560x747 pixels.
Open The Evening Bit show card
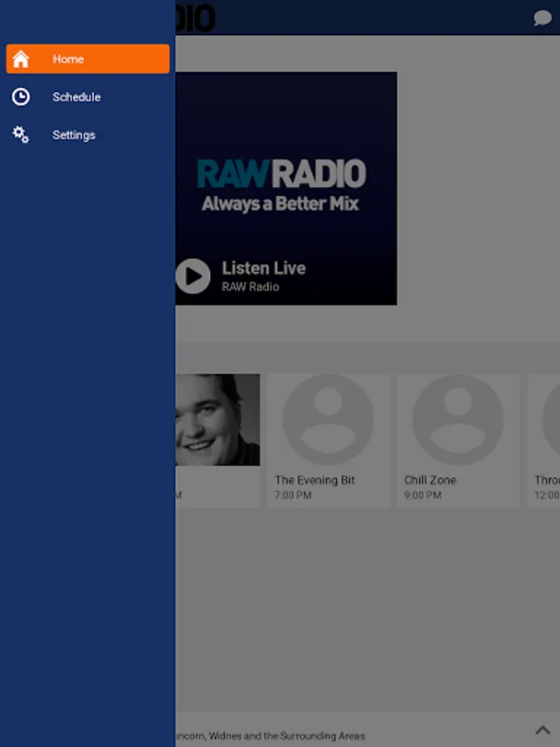click(329, 441)
